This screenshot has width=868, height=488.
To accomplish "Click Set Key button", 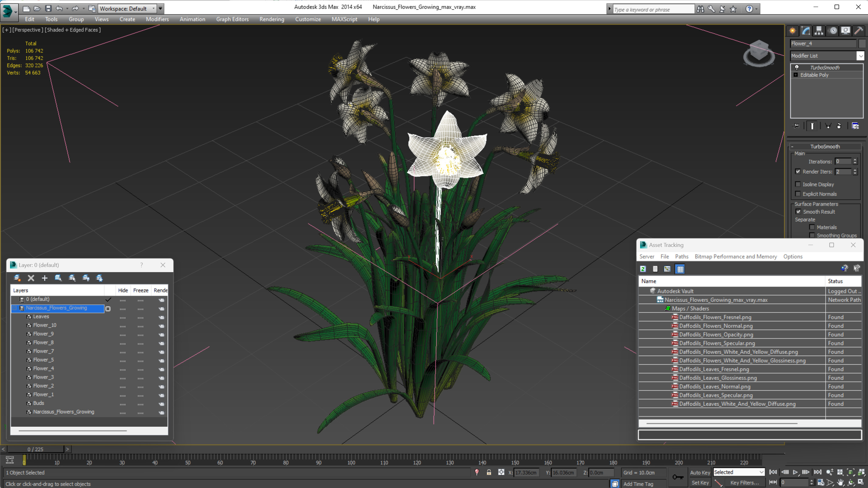I will point(700,482).
